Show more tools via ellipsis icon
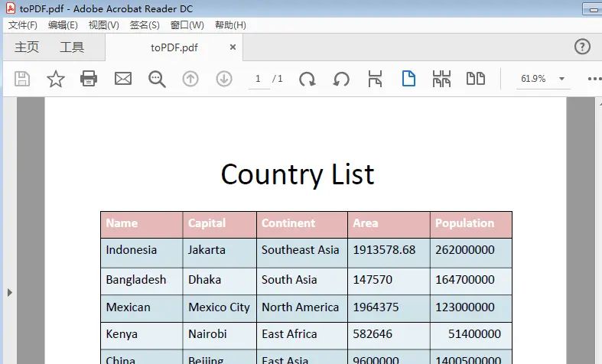Viewport: 602px width, 364px height. tap(594, 79)
